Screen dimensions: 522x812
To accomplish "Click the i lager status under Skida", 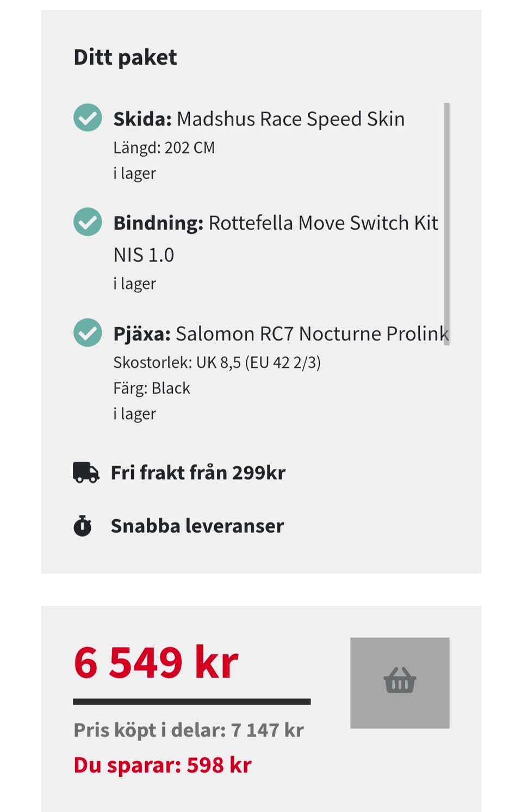I will (x=134, y=173).
